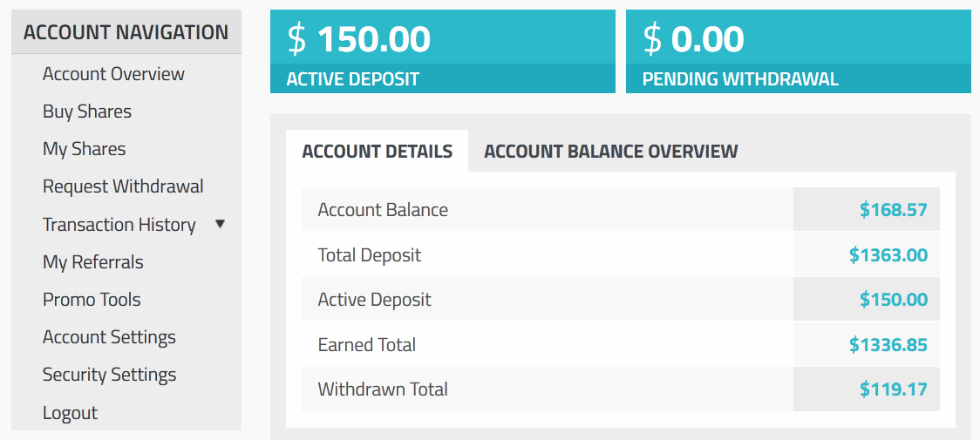Click the $0.00 Pending Withdrawal card
Image resolution: width=980 pixels, height=440 pixels.
point(798,51)
